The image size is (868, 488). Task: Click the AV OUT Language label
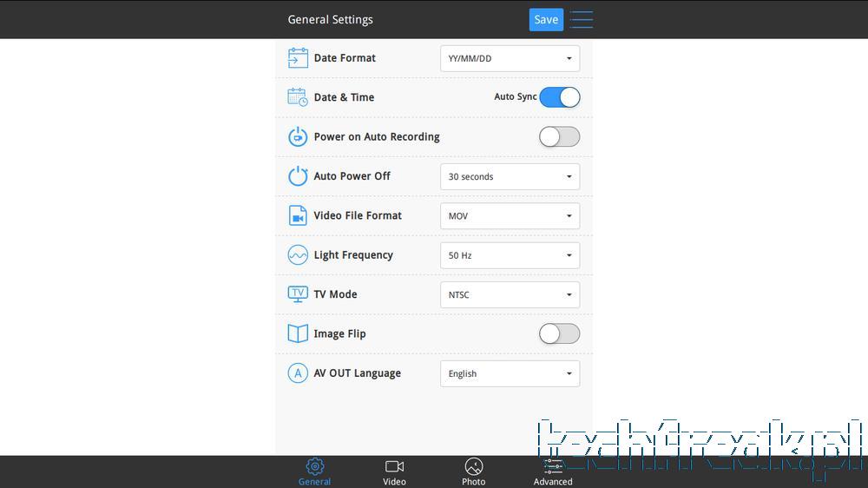pos(357,373)
